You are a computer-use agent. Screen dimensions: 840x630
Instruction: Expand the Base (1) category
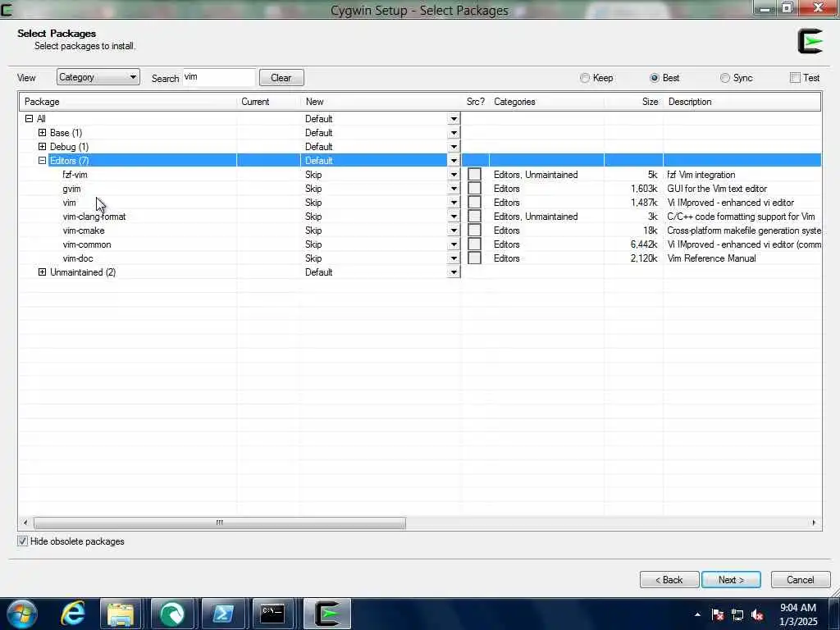pos(42,132)
